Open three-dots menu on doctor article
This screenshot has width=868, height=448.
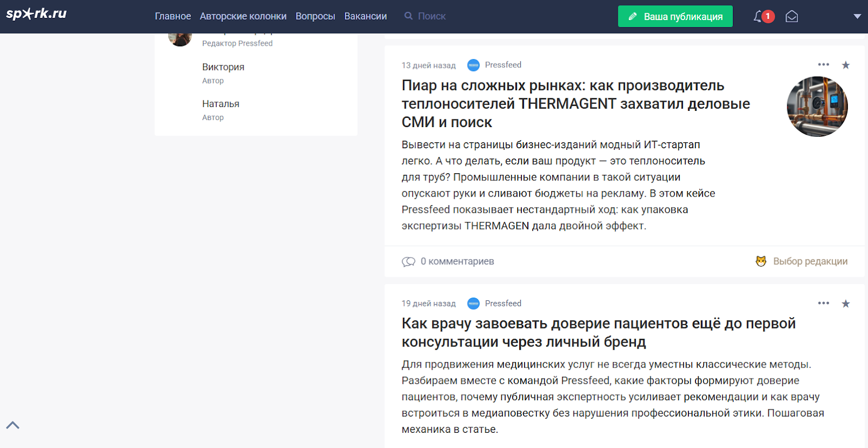pyautogui.click(x=823, y=303)
